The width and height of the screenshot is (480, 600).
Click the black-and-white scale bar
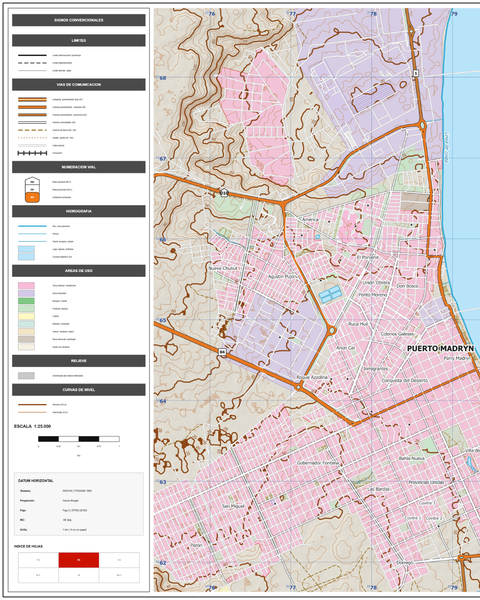coord(79,439)
